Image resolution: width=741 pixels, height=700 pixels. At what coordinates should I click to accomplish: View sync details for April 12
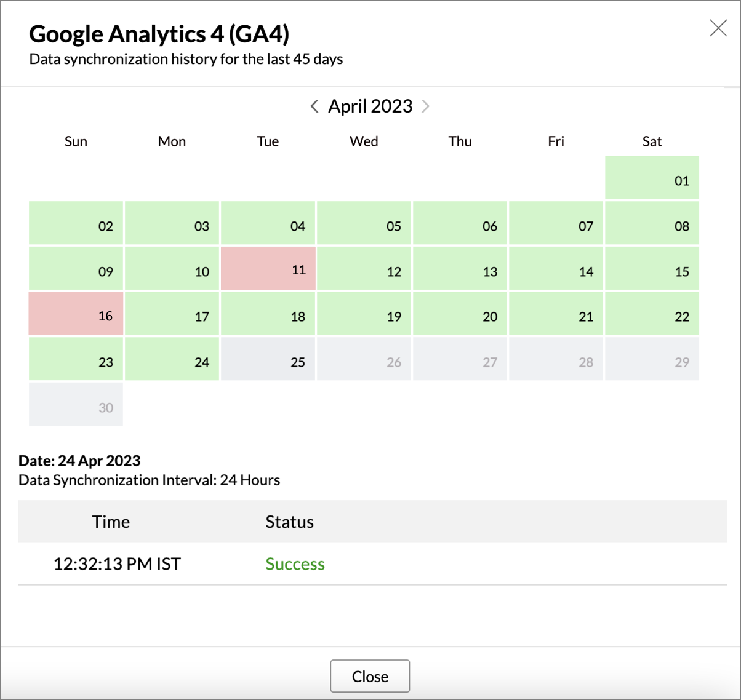(364, 269)
